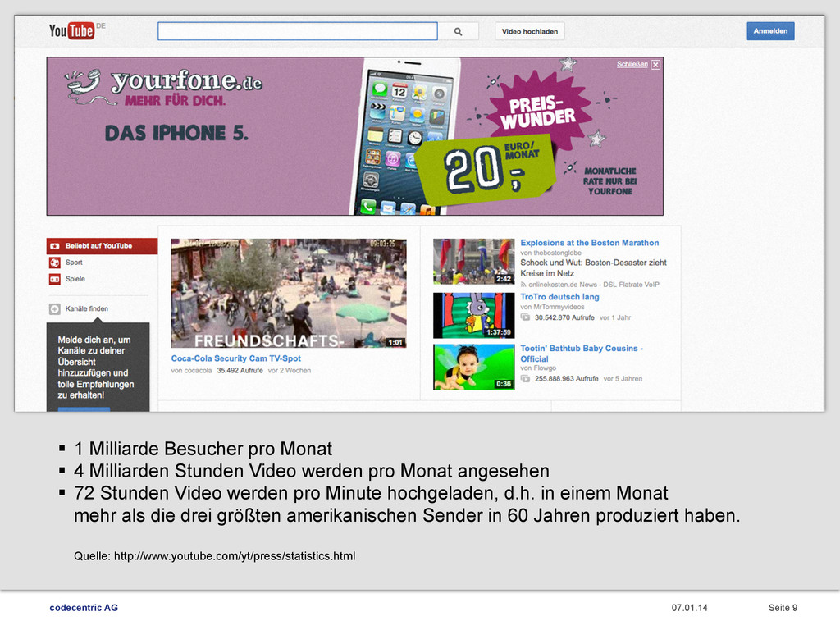Click 4 Milliarden Stunden bullet text
840x630 pixels.
(x=311, y=471)
